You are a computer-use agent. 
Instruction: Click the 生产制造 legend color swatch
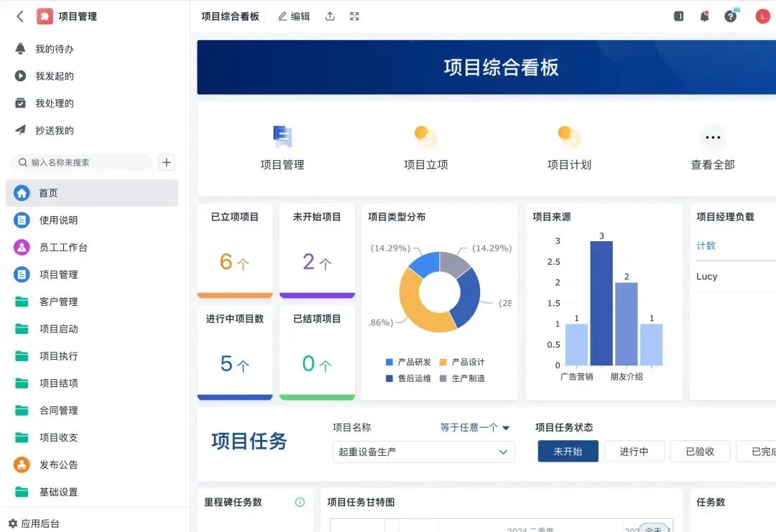click(x=443, y=378)
